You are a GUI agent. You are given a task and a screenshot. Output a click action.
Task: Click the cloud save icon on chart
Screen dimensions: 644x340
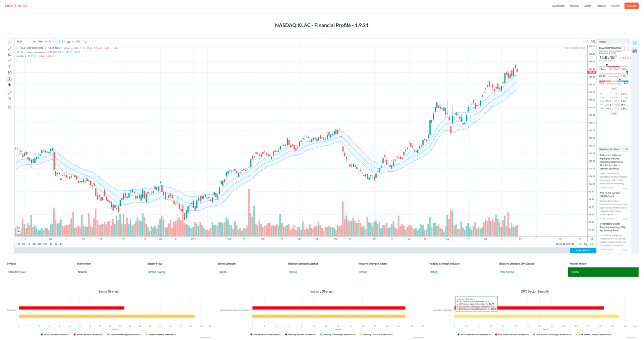click(19, 231)
